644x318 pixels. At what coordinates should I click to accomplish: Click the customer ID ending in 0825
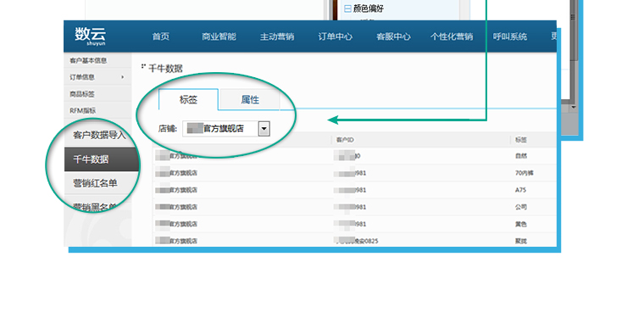(x=357, y=241)
